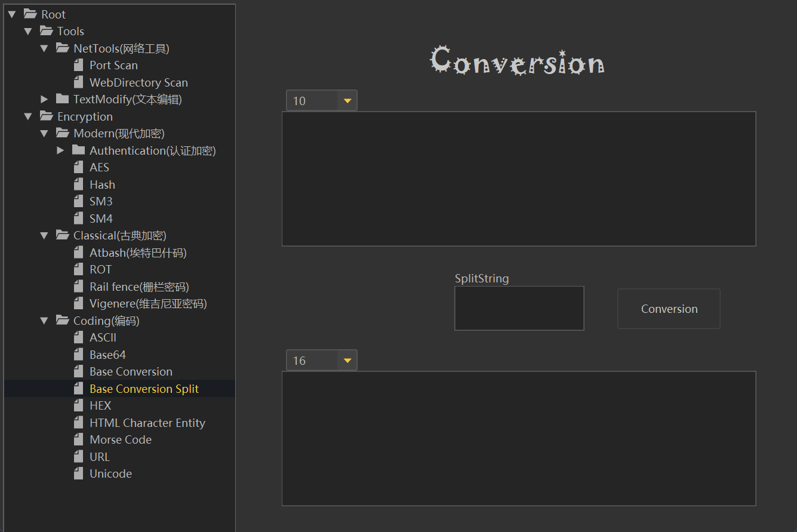Click the file icon beside Morse Code

pos(78,439)
